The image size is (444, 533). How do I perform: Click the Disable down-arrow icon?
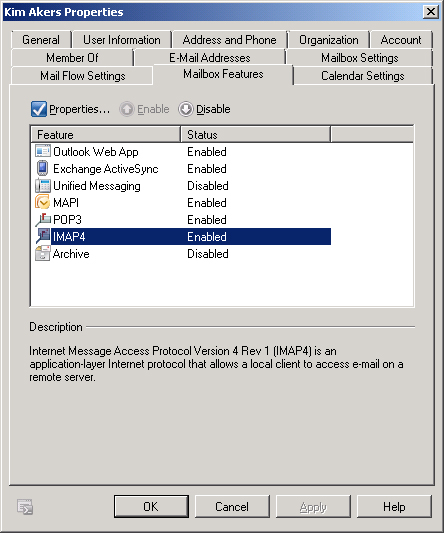(186, 109)
